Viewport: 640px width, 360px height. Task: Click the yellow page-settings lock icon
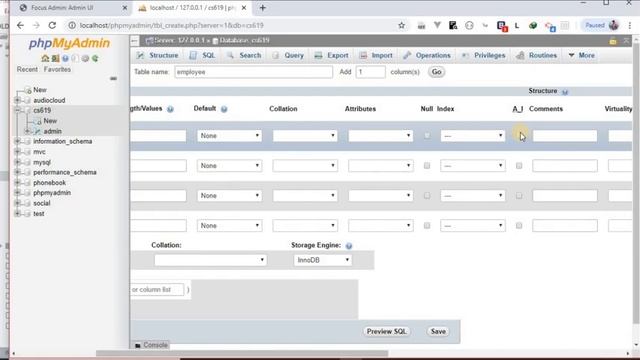click(x=613, y=41)
